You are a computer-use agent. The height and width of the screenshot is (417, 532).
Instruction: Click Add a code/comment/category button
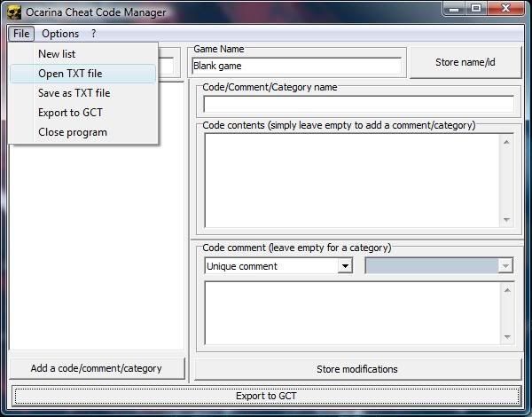[x=97, y=368]
